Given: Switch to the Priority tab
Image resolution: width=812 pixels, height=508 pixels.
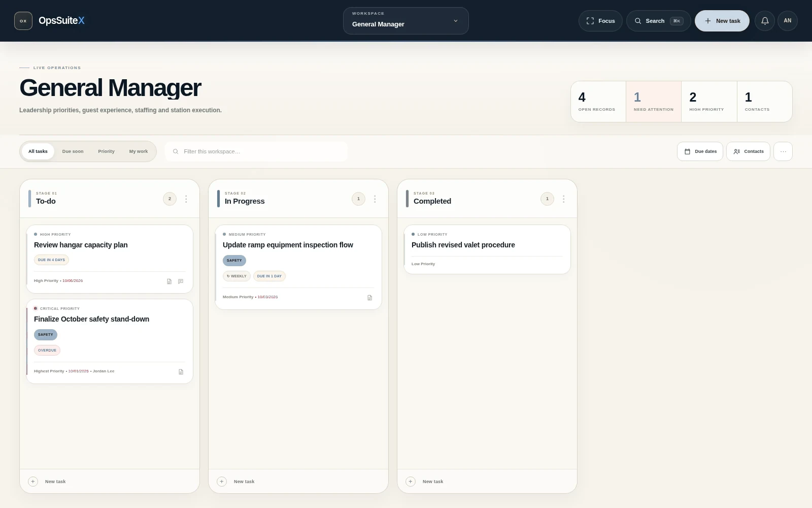Looking at the screenshot, I should coord(107,151).
